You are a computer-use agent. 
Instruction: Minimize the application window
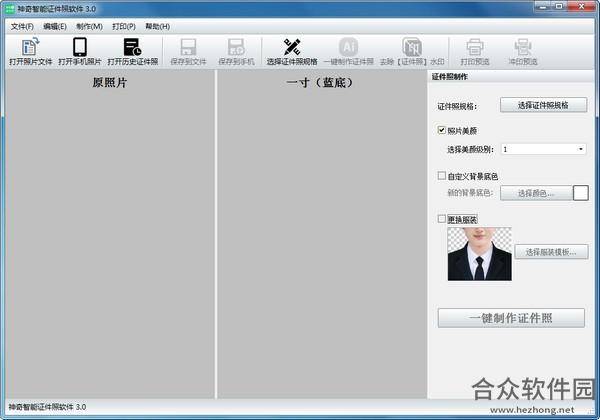point(543,6)
